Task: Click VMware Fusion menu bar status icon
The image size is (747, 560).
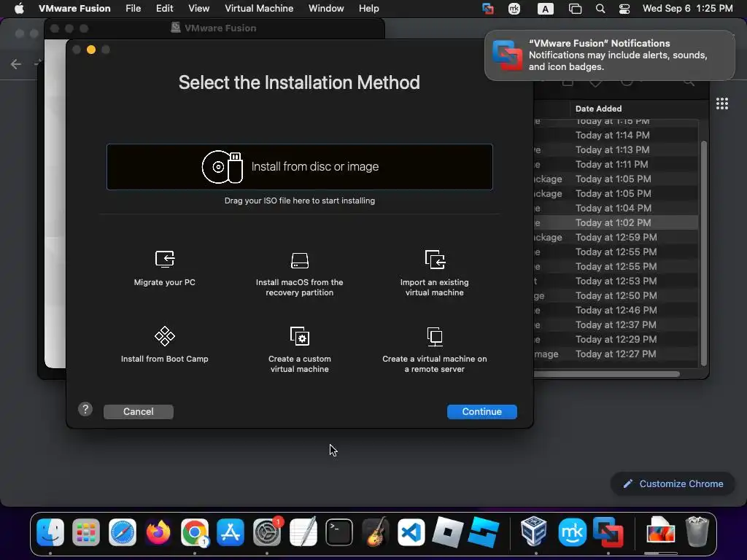Action: [488, 9]
